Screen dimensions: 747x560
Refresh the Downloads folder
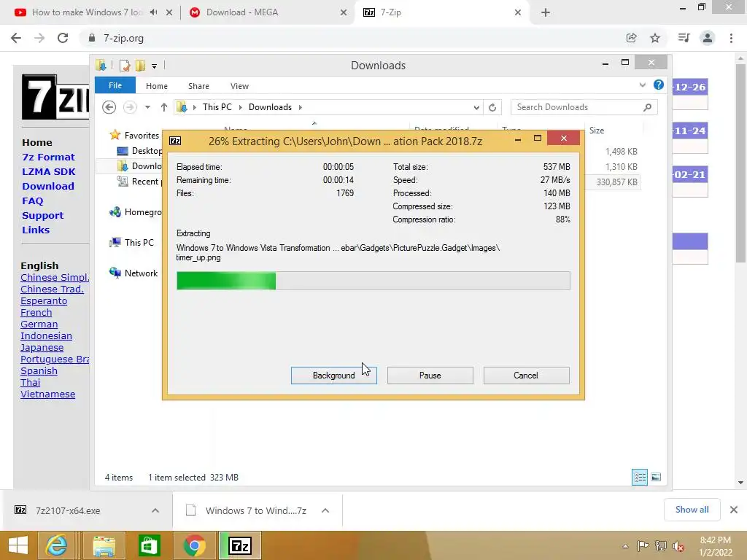492,108
